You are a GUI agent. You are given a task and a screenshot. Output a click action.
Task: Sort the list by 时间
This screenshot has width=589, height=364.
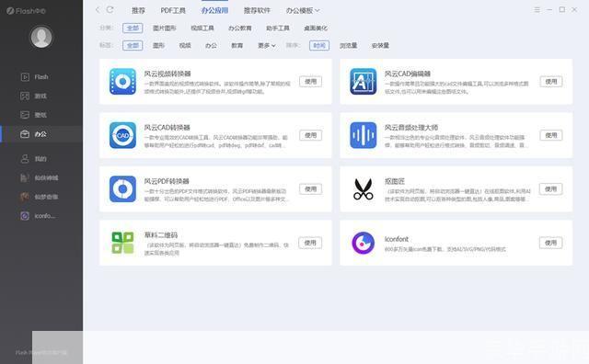[x=319, y=45]
